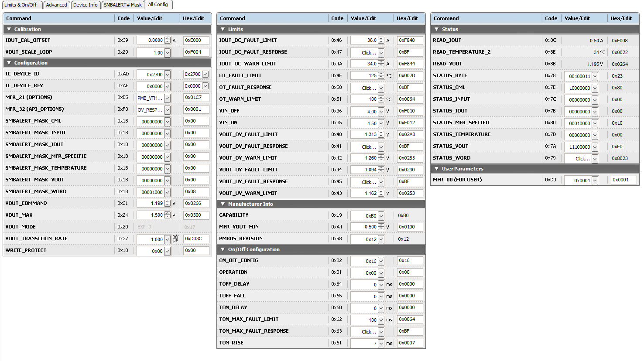This screenshot has height=361, width=644.
Task: Switch to the SMBALERT# Mask tab
Action: 123,5
